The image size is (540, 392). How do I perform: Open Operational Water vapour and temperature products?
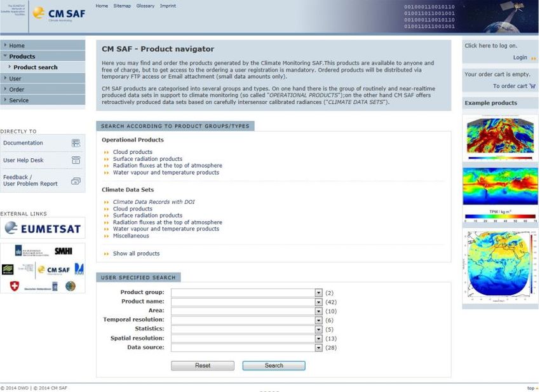(x=166, y=172)
